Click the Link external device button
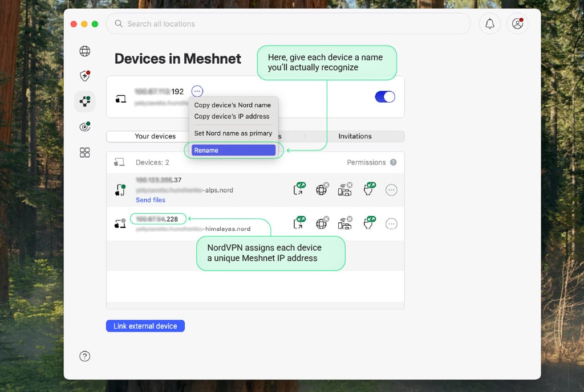Viewport: 584px width, 392px height. pyautogui.click(x=145, y=326)
